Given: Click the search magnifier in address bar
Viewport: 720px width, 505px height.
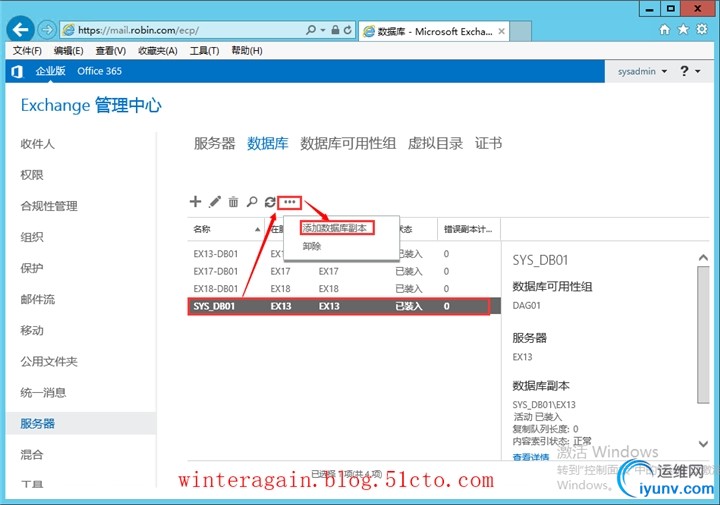Looking at the screenshot, I should [311, 30].
